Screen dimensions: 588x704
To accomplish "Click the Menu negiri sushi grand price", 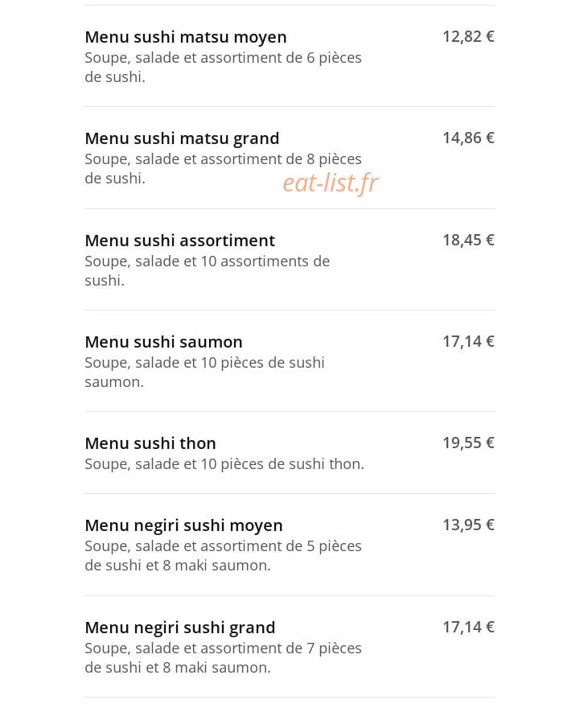I will [x=468, y=627].
